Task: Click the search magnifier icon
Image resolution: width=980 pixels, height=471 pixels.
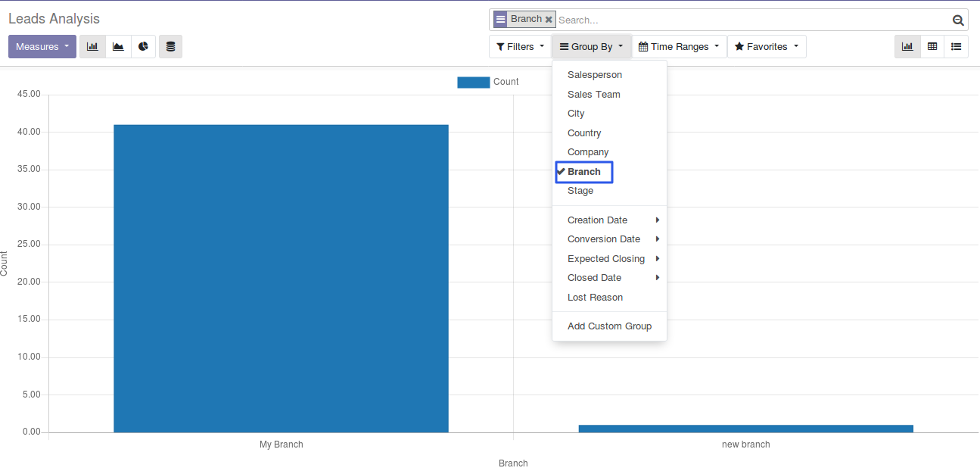Action: (958, 20)
